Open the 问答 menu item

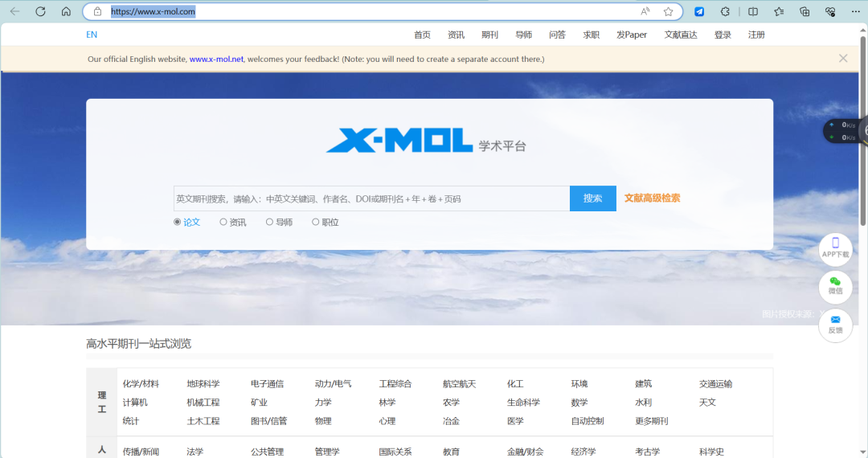pos(558,35)
